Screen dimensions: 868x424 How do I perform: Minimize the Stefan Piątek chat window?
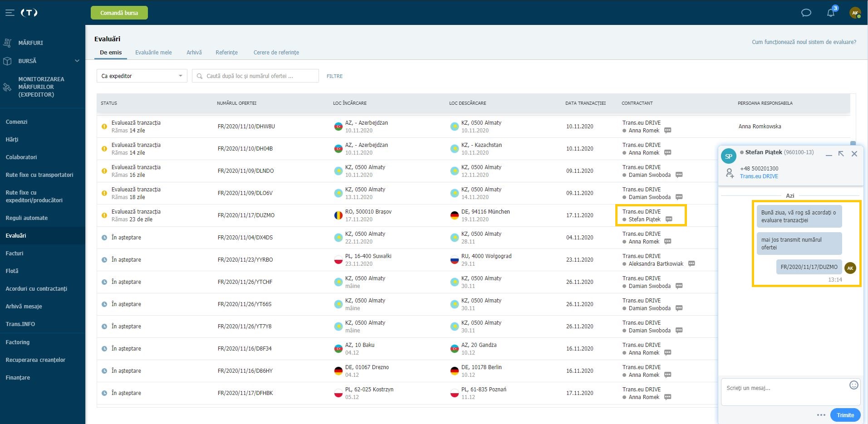click(x=829, y=154)
